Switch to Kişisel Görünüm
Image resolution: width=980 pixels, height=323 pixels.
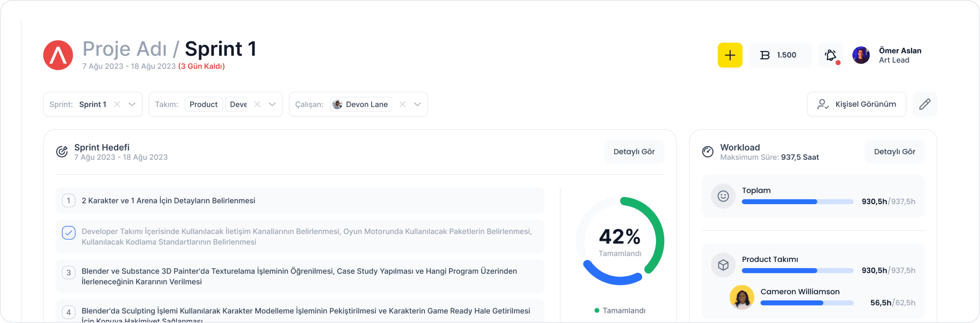pos(856,104)
